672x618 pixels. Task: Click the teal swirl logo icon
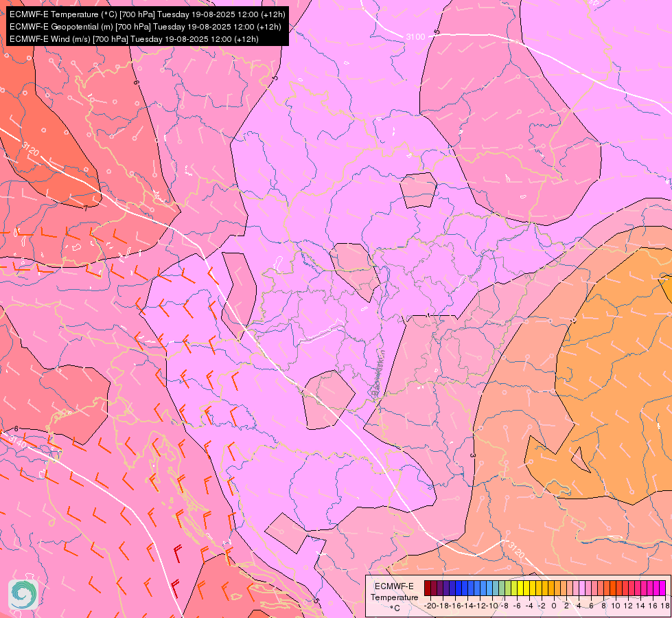[23, 595]
